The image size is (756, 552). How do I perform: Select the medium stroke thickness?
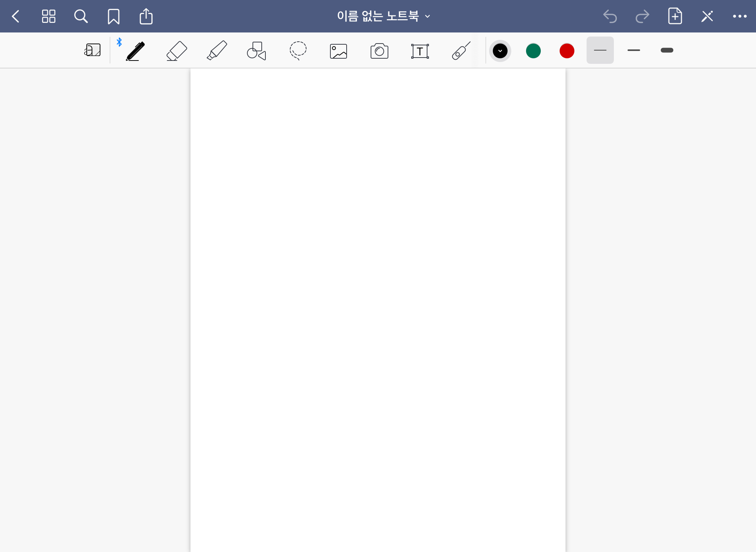pos(633,50)
